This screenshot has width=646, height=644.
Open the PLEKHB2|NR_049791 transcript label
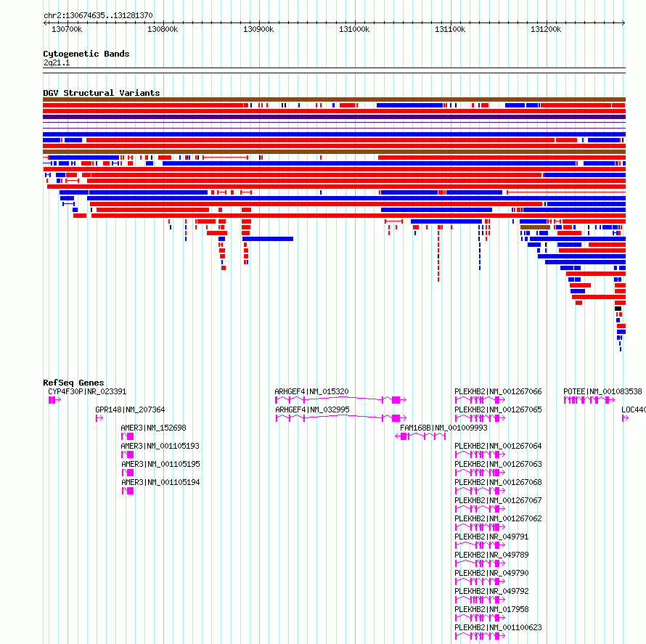coord(491,537)
